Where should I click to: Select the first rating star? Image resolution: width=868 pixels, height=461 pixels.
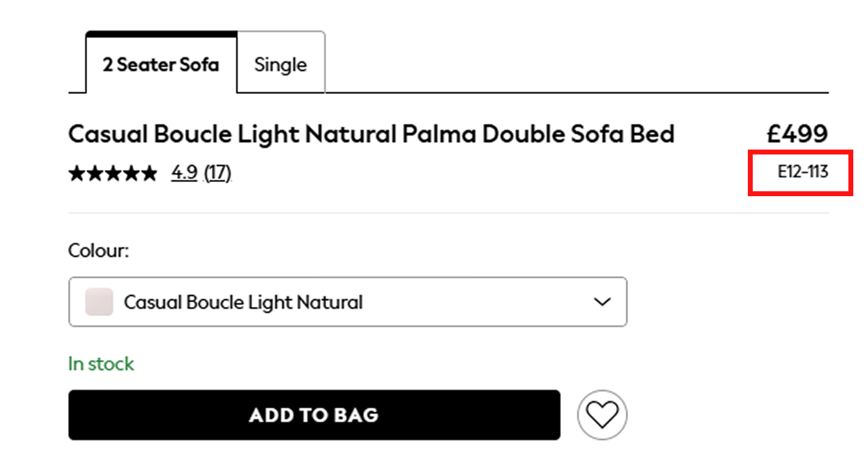(x=77, y=173)
